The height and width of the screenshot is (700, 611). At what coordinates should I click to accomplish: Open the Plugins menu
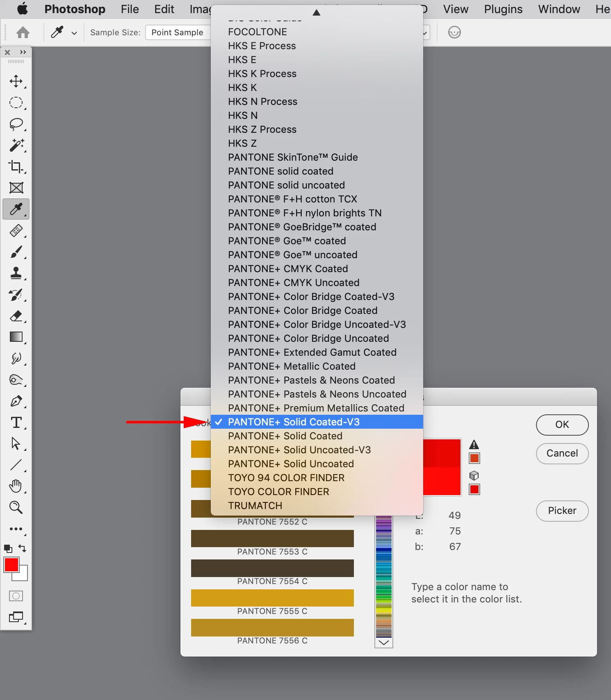[503, 9]
